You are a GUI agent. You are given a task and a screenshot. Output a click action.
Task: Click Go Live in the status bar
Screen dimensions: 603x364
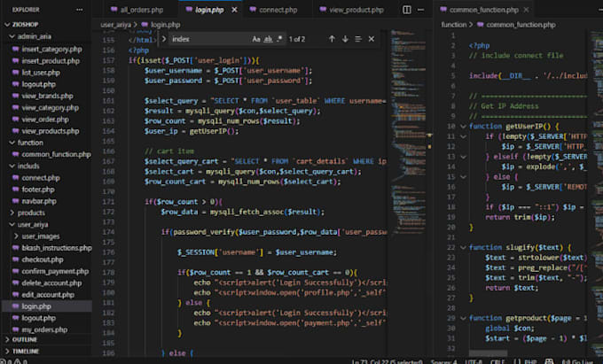[x=576, y=361]
